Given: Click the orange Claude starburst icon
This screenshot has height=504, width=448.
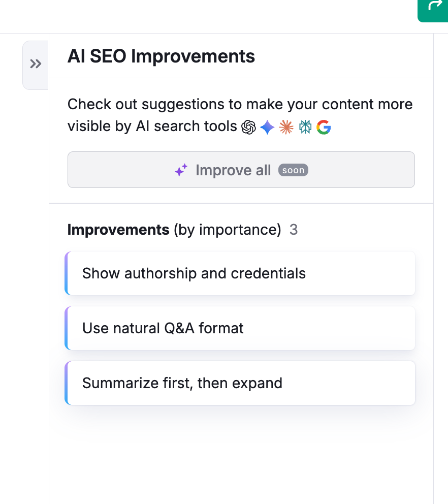Looking at the screenshot, I should click(286, 127).
